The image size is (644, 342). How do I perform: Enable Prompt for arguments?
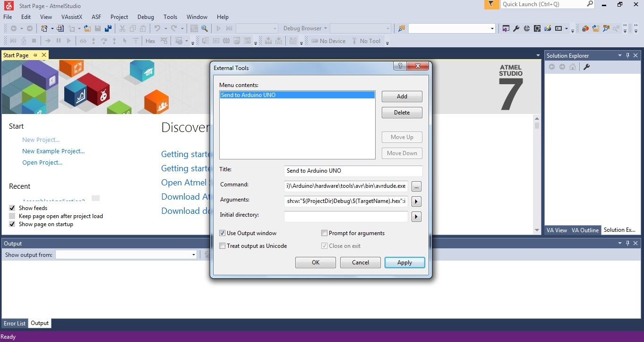pos(325,233)
